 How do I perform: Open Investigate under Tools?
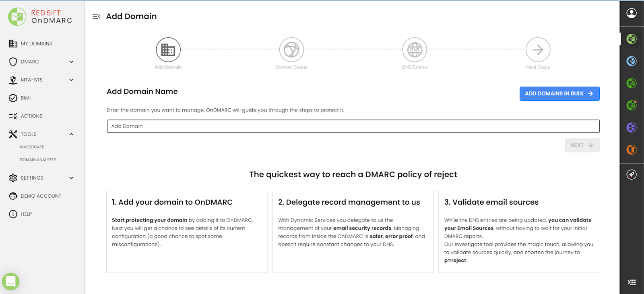click(x=32, y=147)
